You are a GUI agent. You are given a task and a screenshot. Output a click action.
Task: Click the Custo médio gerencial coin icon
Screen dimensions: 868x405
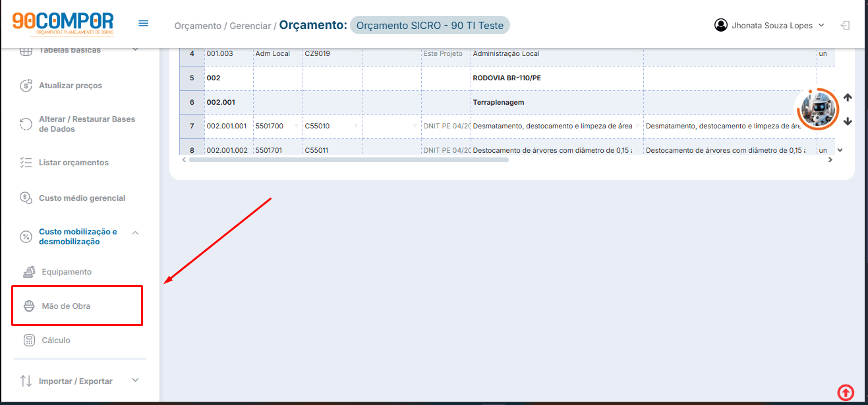click(x=26, y=198)
